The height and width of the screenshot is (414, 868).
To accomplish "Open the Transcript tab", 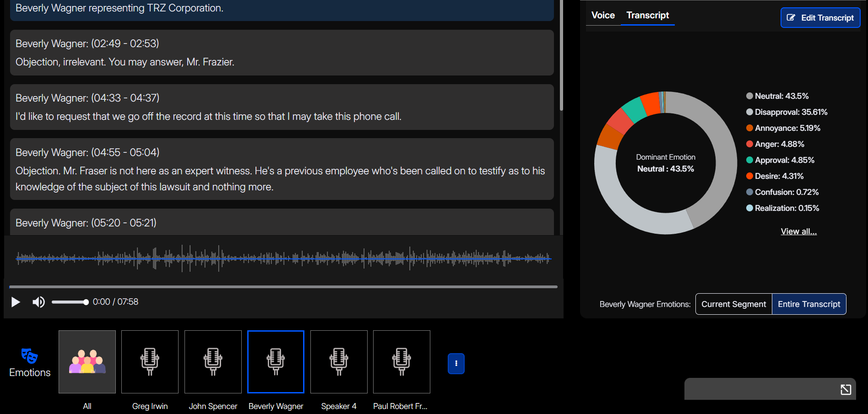I will pyautogui.click(x=647, y=15).
